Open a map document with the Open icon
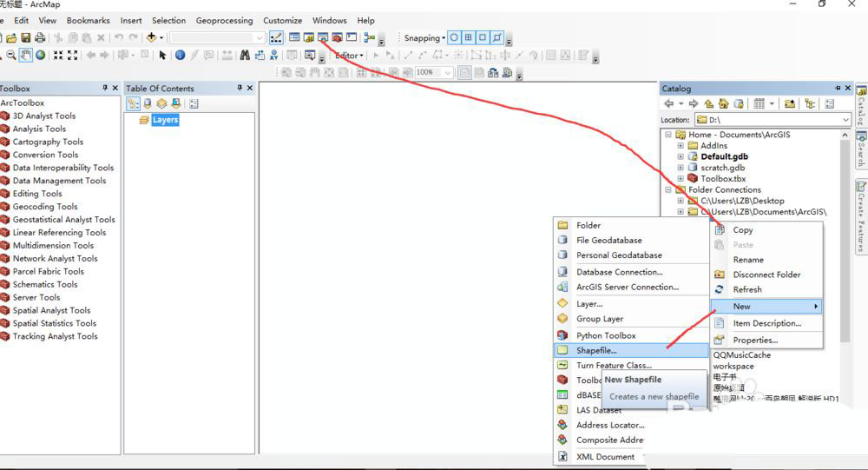 coord(11,37)
